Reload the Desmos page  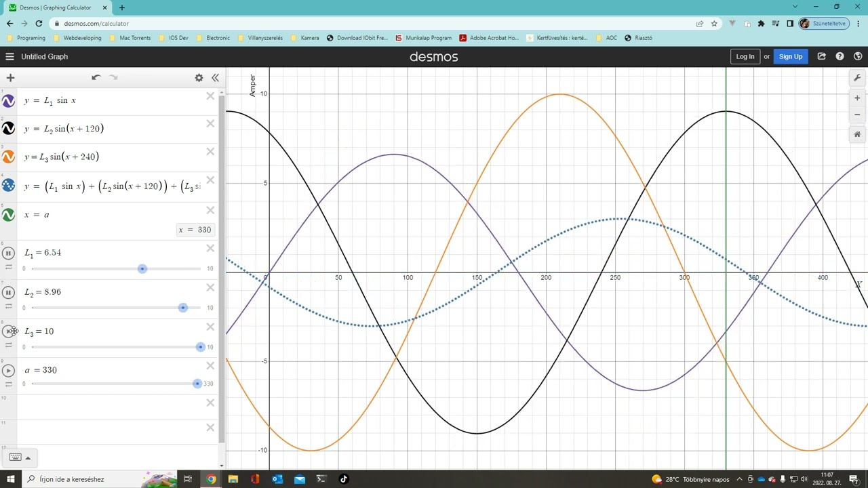point(39,23)
